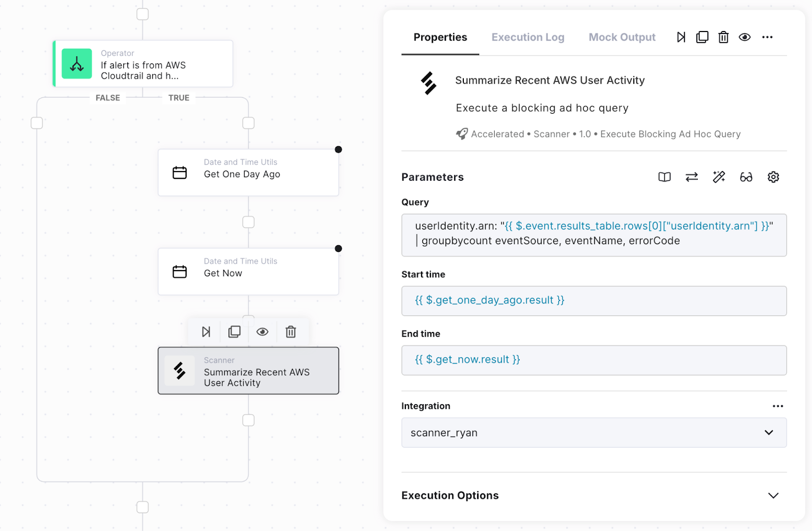812x531 pixels.
Task: Select the Operator If alert node
Action: (x=143, y=63)
